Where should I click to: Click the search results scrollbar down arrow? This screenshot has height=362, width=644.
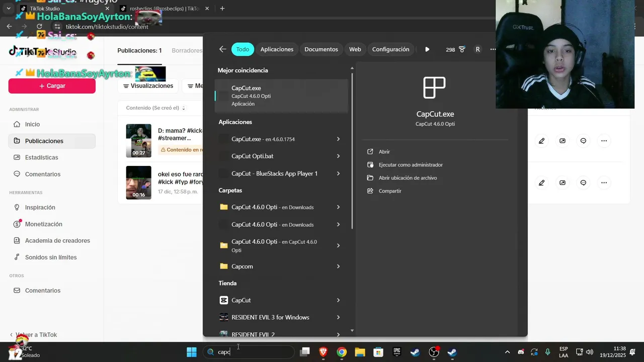click(352, 330)
